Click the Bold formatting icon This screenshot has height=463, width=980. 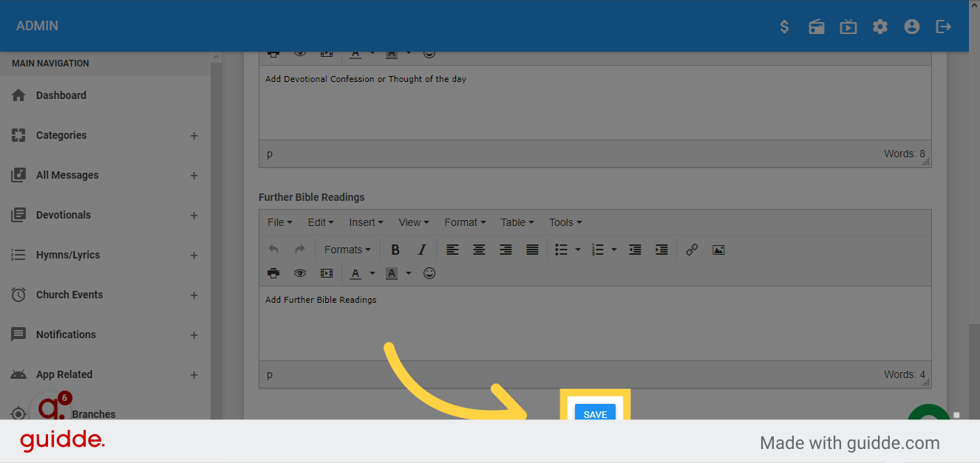[x=395, y=250]
